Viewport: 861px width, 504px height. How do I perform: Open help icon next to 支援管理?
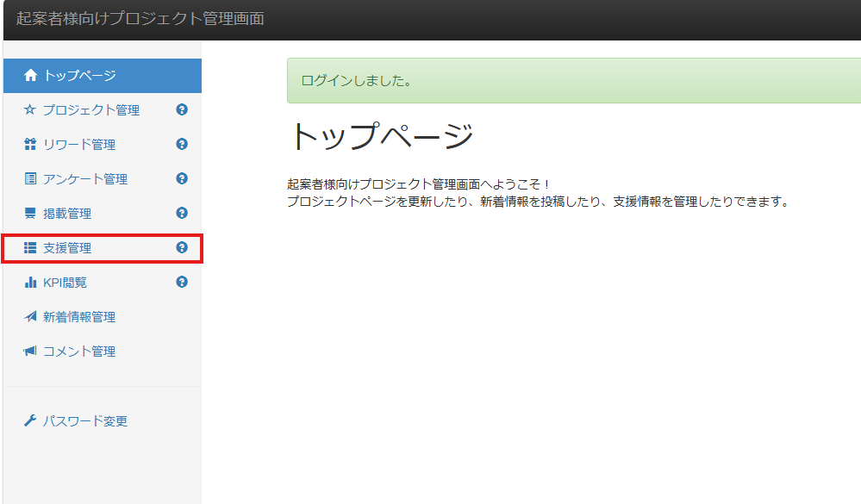coord(182,247)
